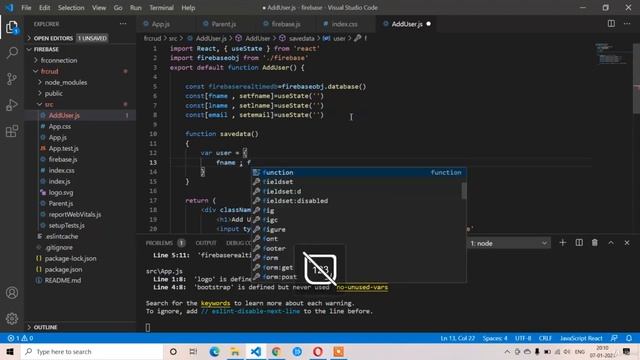Viewport: 640px width, 360px height.
Task: Open the Manage gear icon
Action: point(12,318)
